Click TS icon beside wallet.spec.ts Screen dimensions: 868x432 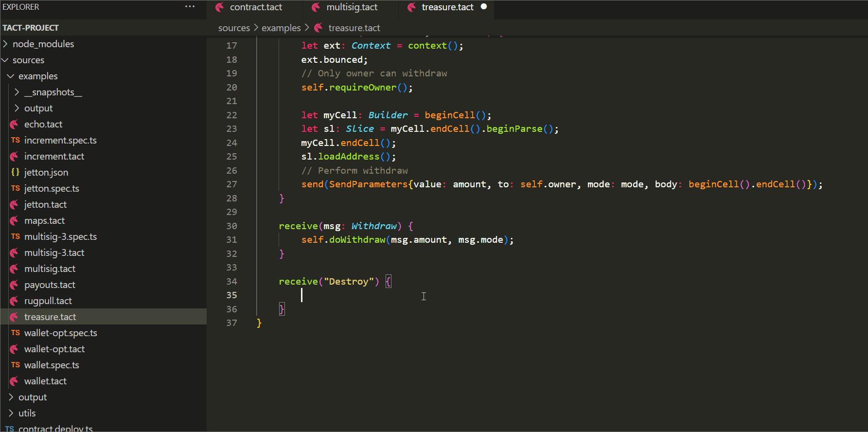(16, 365)
